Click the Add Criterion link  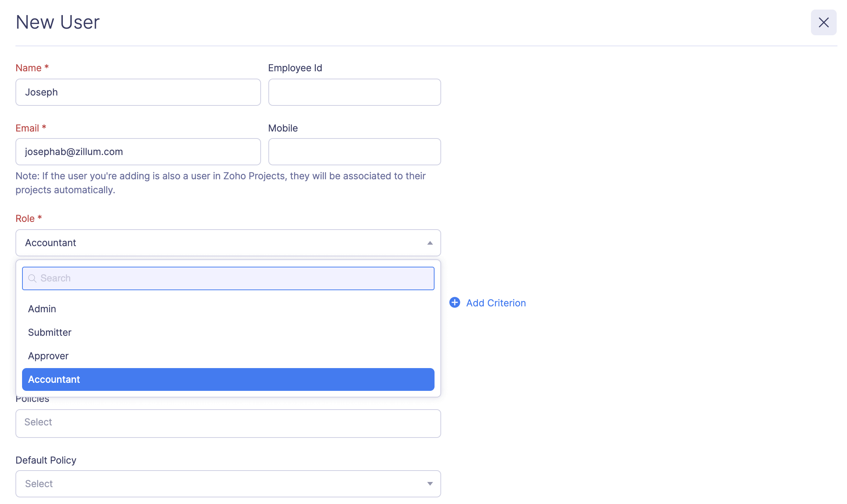coord(496,303)
